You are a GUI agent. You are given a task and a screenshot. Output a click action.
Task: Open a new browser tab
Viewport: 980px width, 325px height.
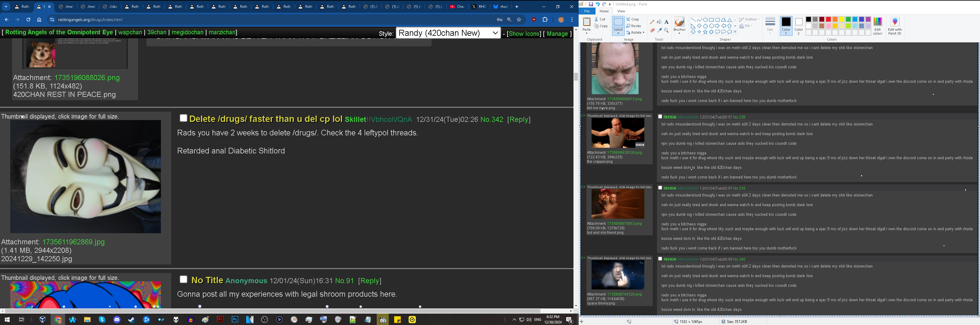click(x=517, y=6)
